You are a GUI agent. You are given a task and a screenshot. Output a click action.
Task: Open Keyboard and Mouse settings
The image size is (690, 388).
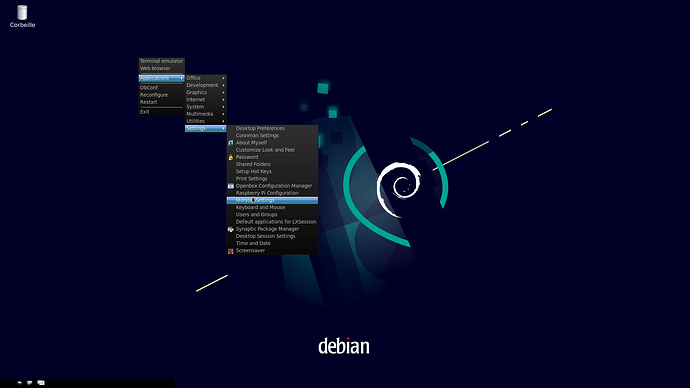(272, 207)
